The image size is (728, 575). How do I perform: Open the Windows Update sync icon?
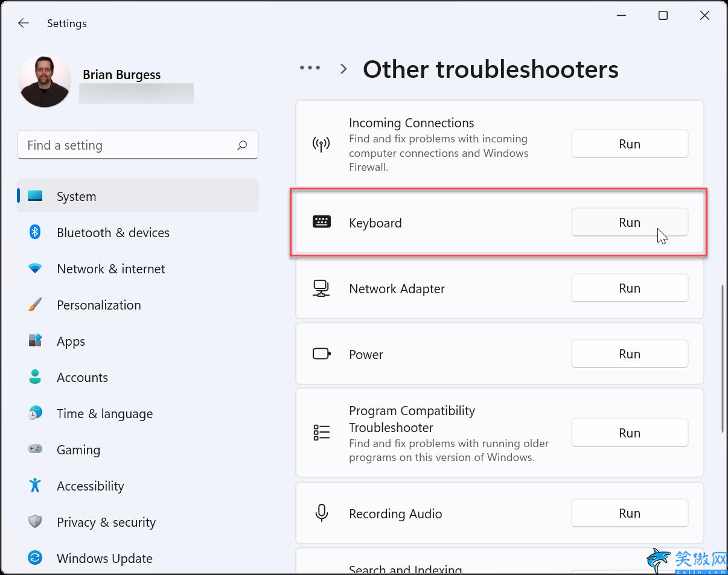(x=35, y=558)
